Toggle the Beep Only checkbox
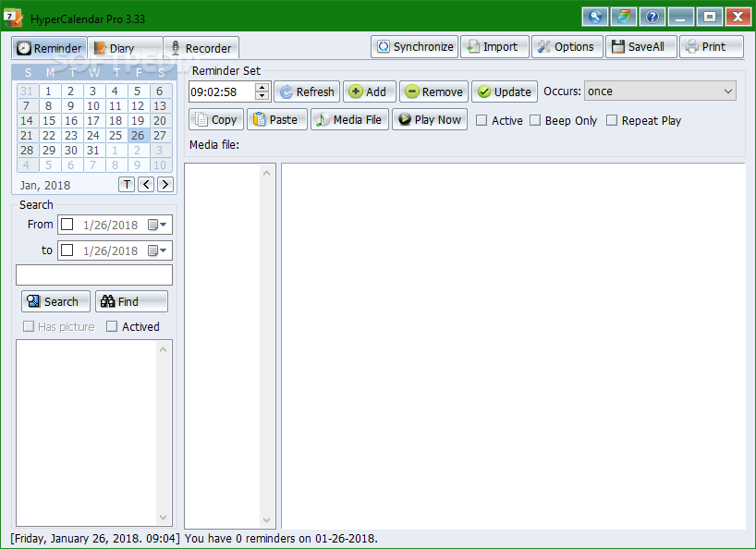 535,120
